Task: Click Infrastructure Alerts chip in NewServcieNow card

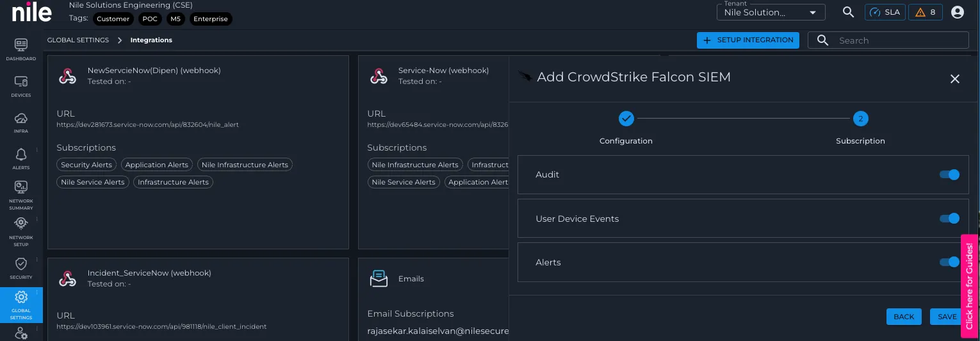Action: click(174, 182)
